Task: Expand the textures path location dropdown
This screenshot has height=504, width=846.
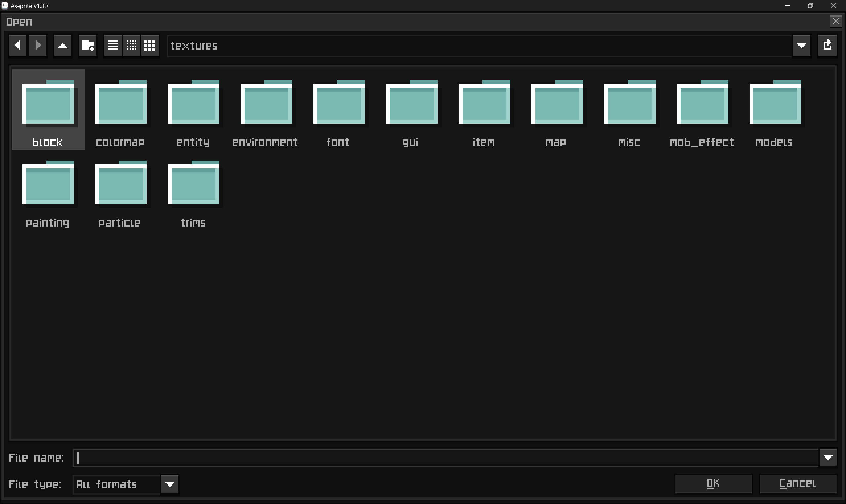Action: tap(801, 45)
